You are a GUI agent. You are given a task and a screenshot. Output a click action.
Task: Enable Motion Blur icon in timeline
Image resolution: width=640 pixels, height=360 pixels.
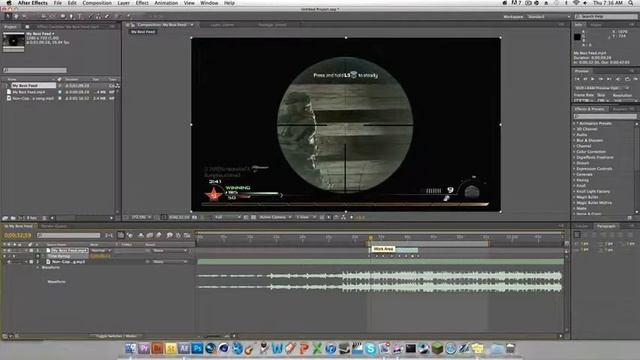tap(159, 236)
